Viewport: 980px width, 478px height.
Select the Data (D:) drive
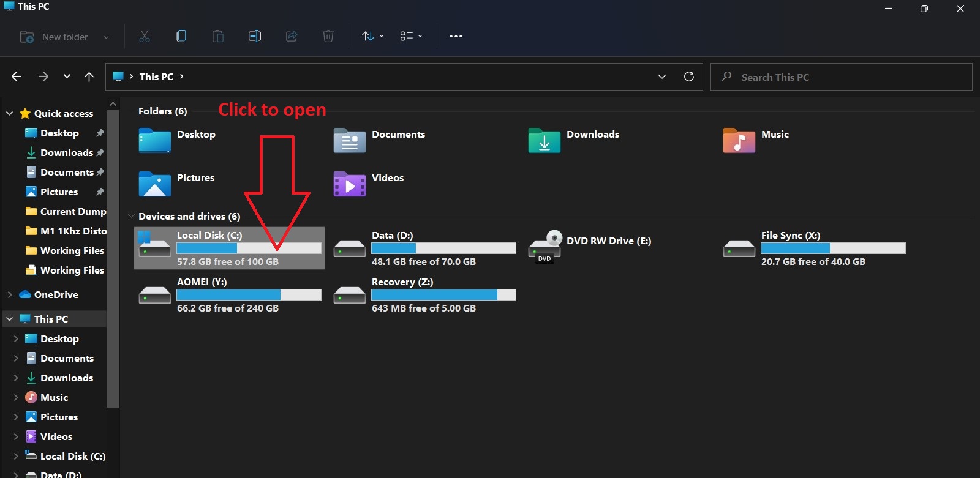[x=424, y=248]
